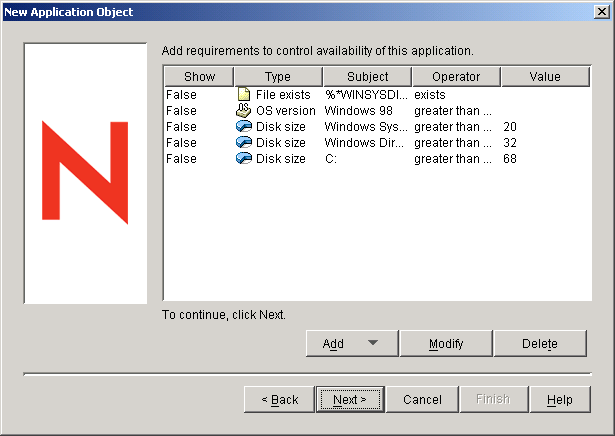The height and width of the screenshot is (436, 615).
Task: Click the OS version row icon
Action: click(x=244, y=111)
